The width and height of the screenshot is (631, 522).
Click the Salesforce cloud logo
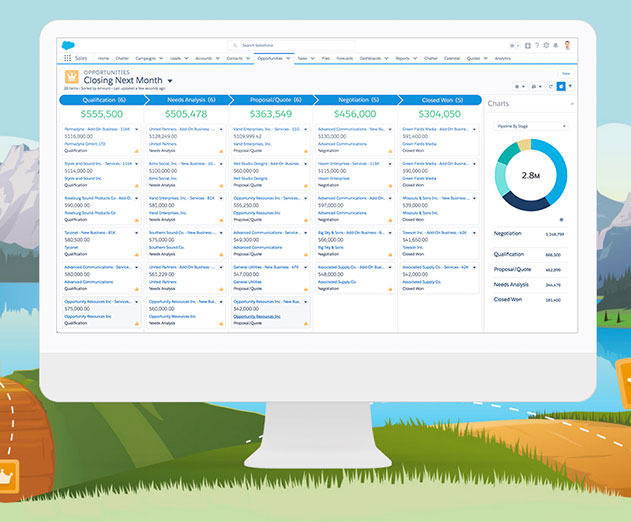pyautogui.click(x=68, y=45)
